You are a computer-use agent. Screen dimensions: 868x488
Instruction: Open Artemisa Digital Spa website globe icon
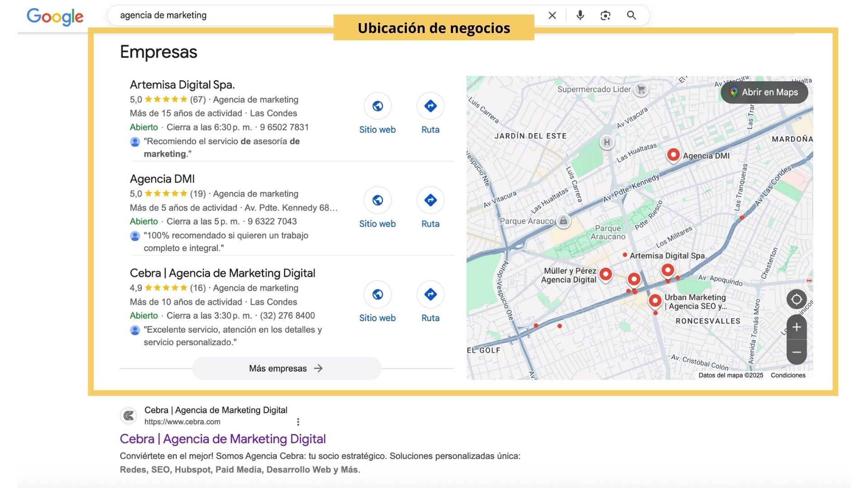click(377, 106)
